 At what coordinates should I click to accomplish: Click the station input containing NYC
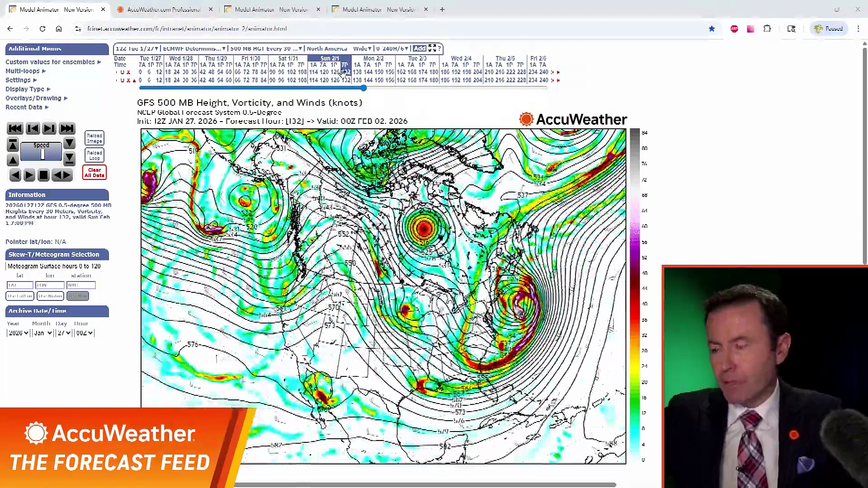(x=80, y=285)
